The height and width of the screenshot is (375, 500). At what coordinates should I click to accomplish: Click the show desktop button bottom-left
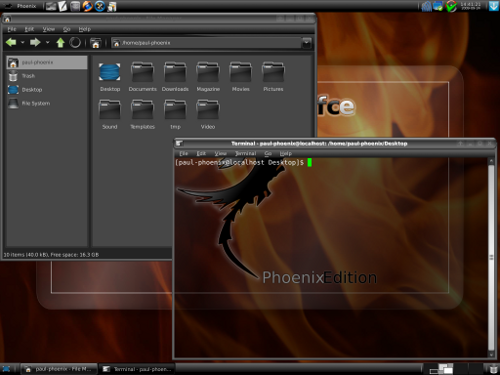click(x=6, y=369)
